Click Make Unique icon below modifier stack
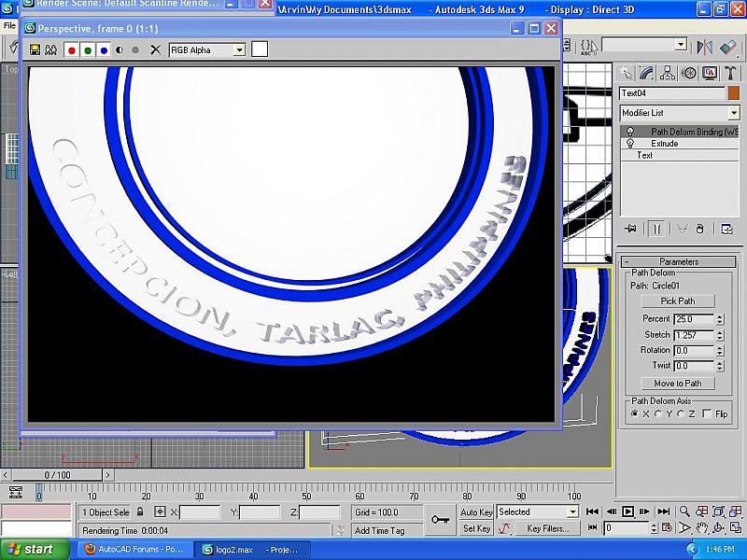Screen dimensions: 747x560 [683, 229]
